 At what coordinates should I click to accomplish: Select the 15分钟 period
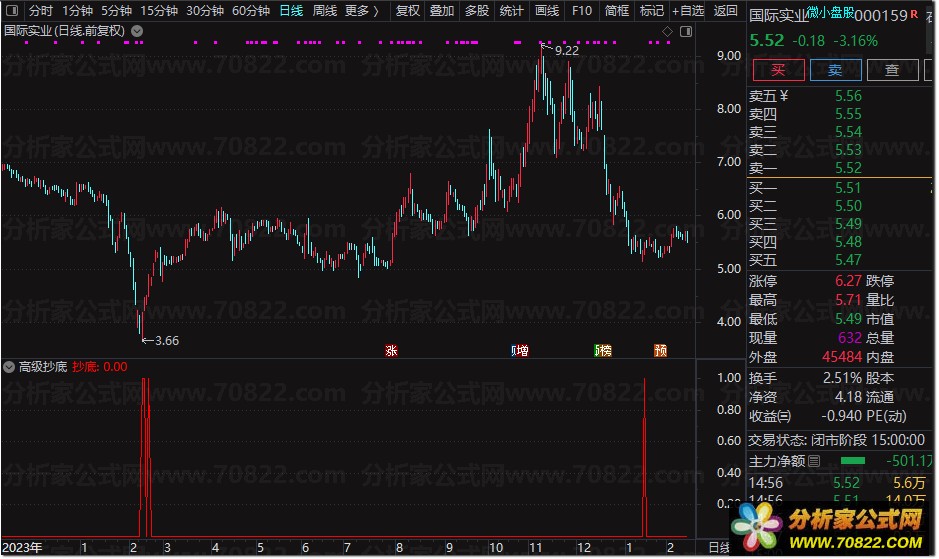click(159, 10)
